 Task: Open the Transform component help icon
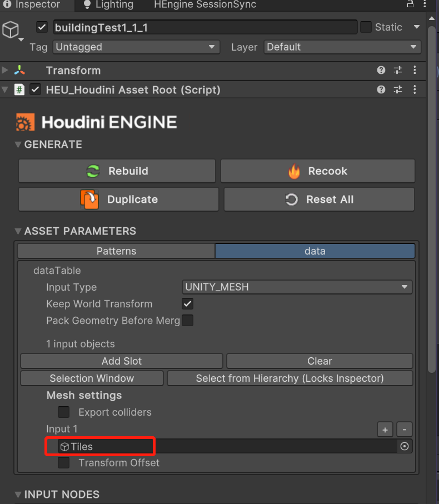point(381,70)
